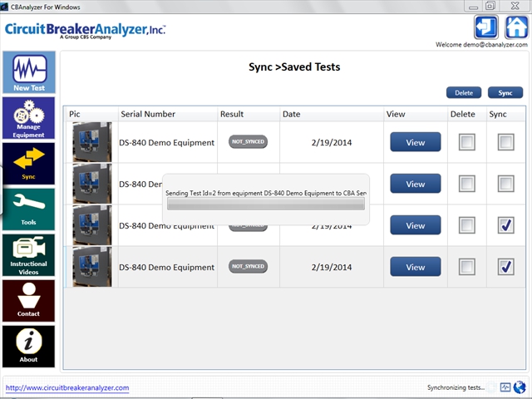Click the Delete button above the table
This screenshot has height=399, width=532.
[464, 92]
